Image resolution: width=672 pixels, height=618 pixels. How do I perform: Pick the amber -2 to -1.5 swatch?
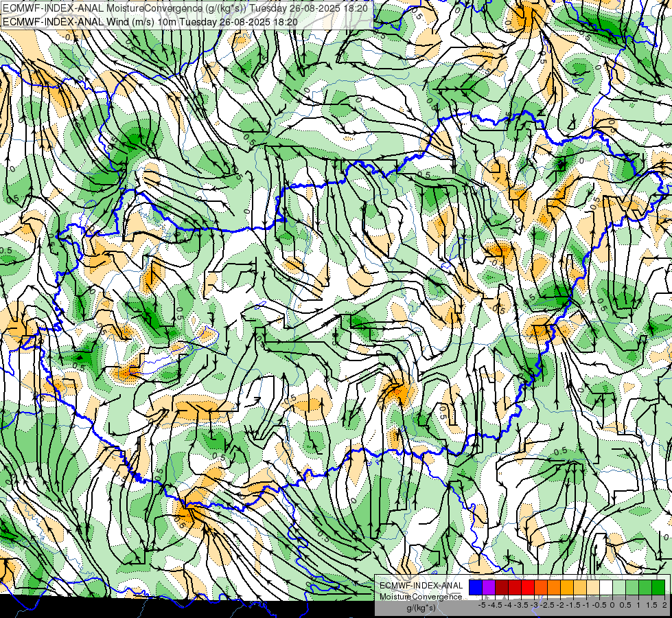(567, 588)
